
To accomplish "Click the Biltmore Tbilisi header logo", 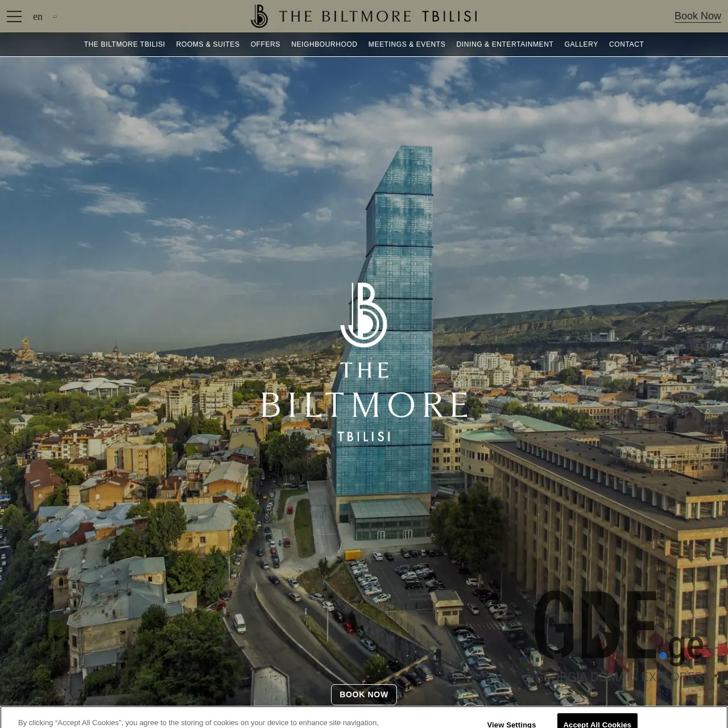I will tap(364, 16).
